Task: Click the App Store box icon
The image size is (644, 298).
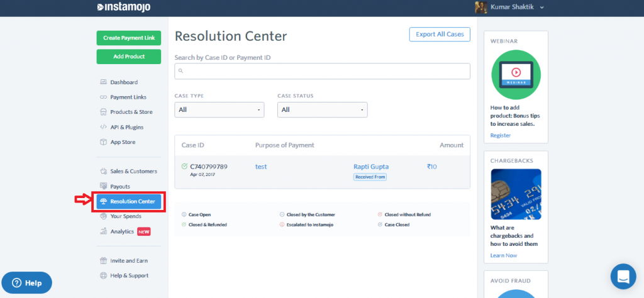Action: pos(103,142)
